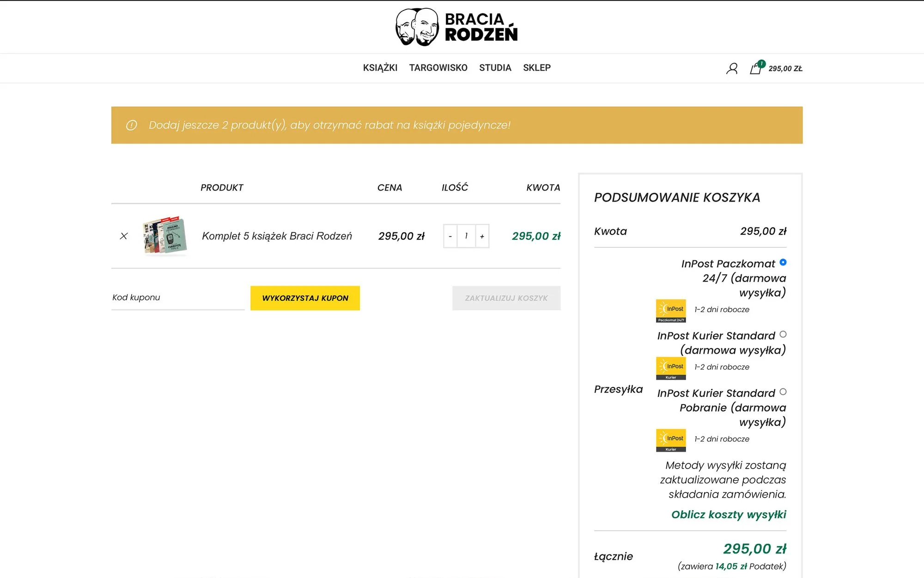This screenshot has width=924, height=578.
Task: Increase quantity with the plus button
Action: tap(482, 236)
